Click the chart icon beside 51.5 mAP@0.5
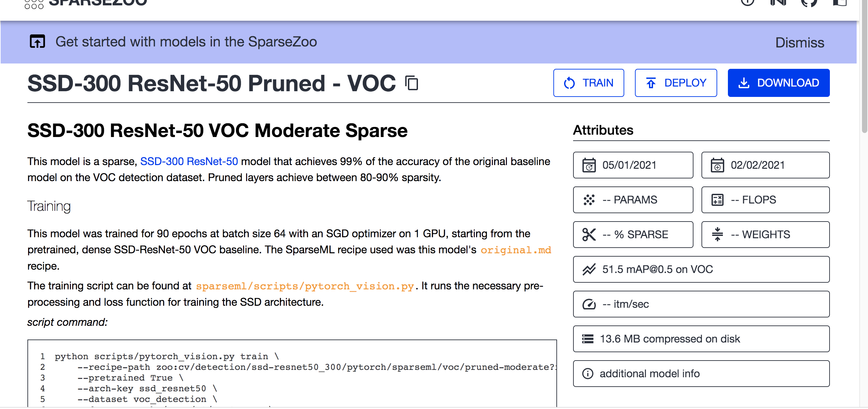The width and height of the screenshot is (868, 409). pyautogui.click(x=588, y=269)
